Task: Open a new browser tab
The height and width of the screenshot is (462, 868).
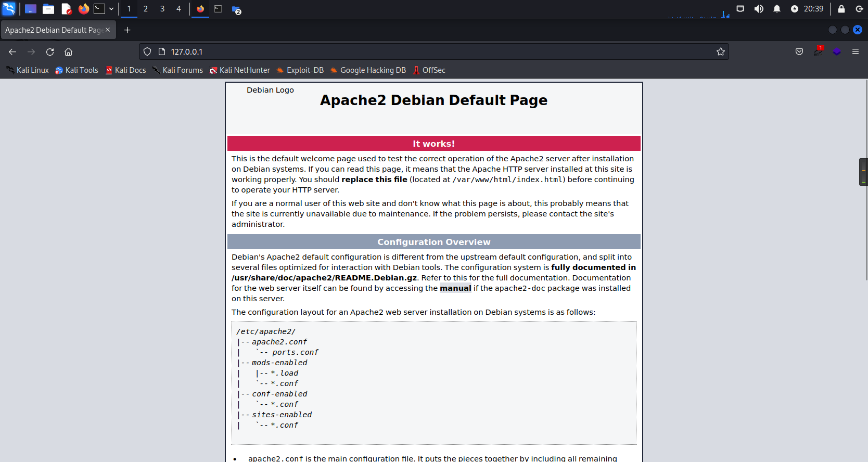Action: (127, 30)
